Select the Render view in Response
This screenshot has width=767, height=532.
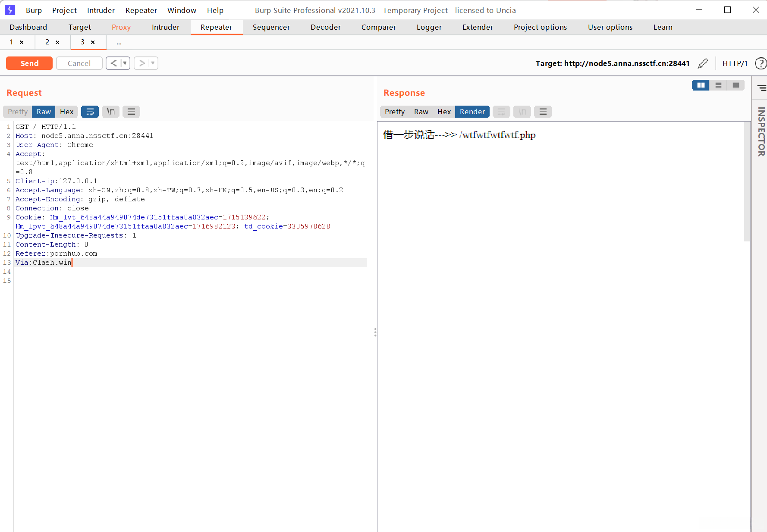[x=472, y=112]
